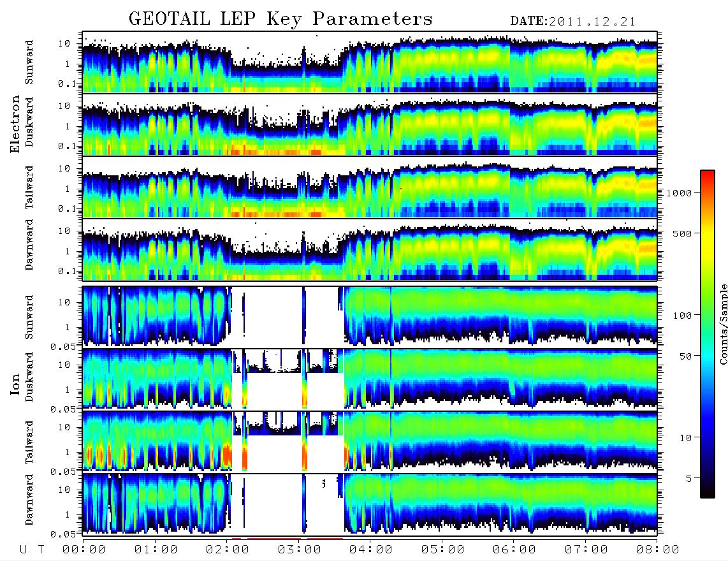The height and width of the screenshot is (561, 728).
Task: Click the vertical Electron group label
Action: pyautogui.click(x=15, y=124)
